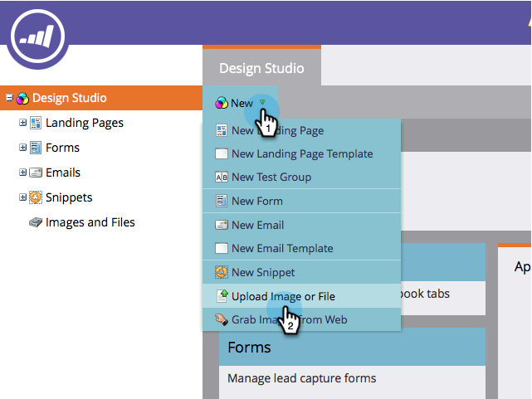Image resolution: width=532 pixels, height=399 pixels.
Task: Open the New dropdown button
Action: pos(242,104)
